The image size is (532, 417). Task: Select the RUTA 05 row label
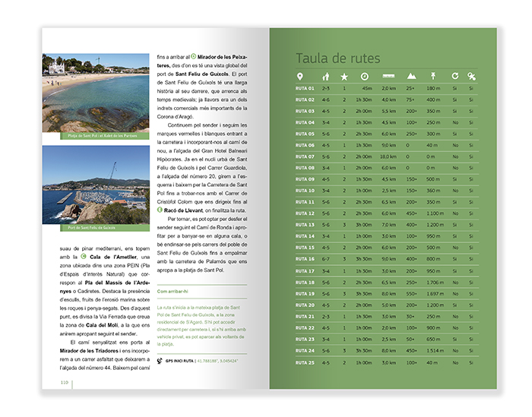point(305,134)
